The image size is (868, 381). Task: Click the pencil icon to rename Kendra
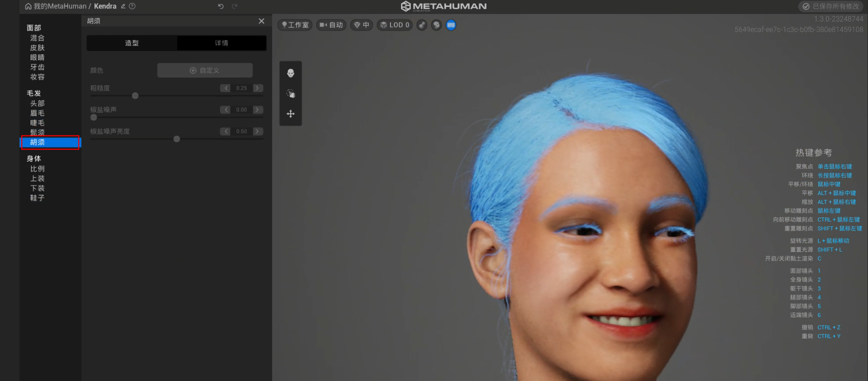pyautogui.click(x=123, y=6)
